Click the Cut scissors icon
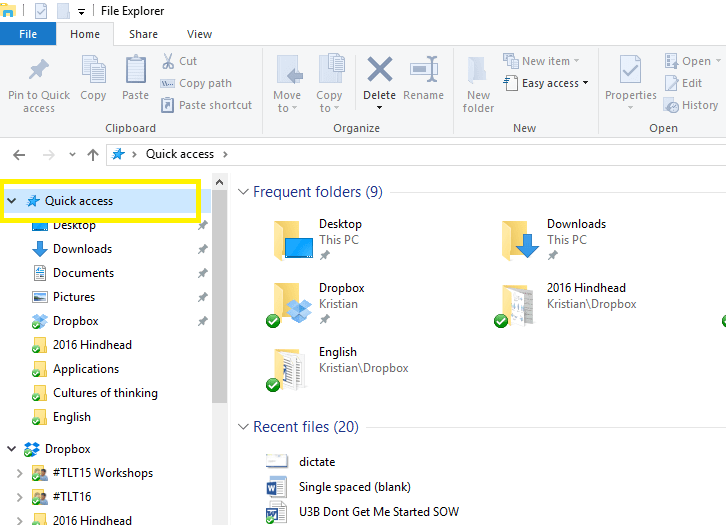726x525 pixels. tap(167, 62)
